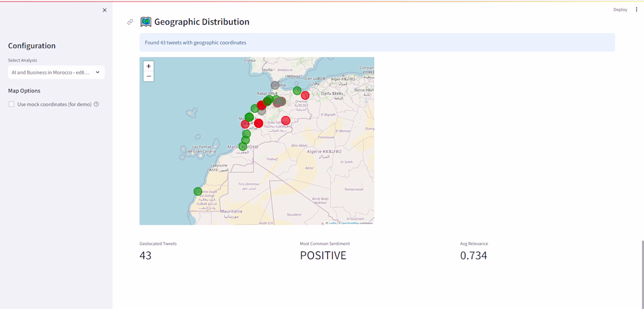Viewport: 644px width, 309px height.
Task: Zoom out on the map
Action: [149, 76]
